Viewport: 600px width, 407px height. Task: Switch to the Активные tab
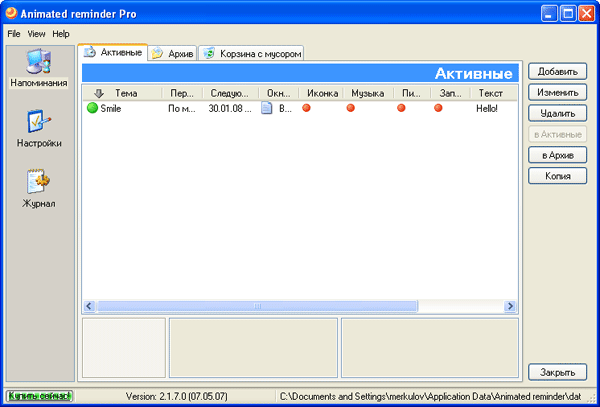pos(112,52)
